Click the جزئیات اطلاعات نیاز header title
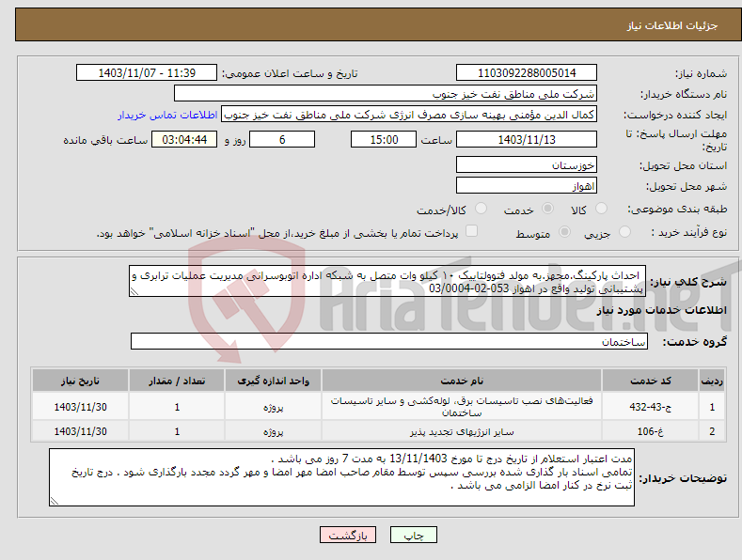Image resolution: width=742 pixels, height=560 pixels. (672, 25)
